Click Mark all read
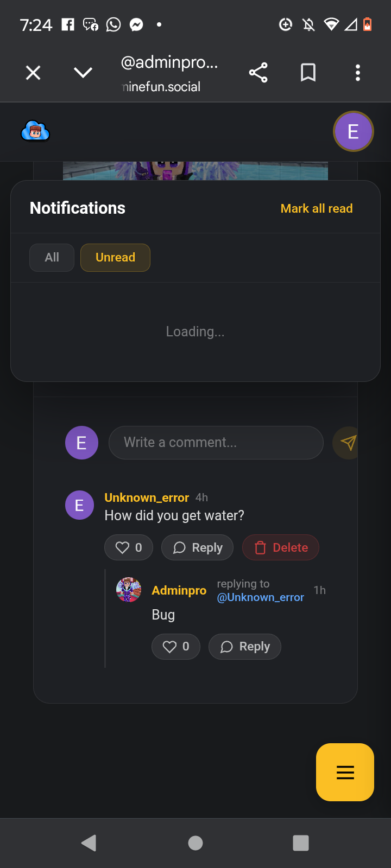This screenshot has height=868, width=391. pyautogui.click(x=317, y=208)
